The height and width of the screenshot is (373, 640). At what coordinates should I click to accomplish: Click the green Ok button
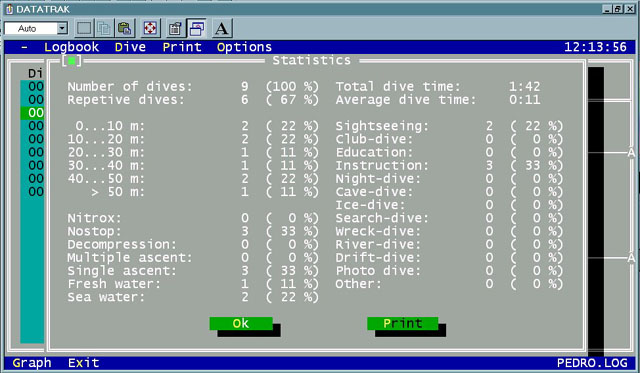click(241, 323)
